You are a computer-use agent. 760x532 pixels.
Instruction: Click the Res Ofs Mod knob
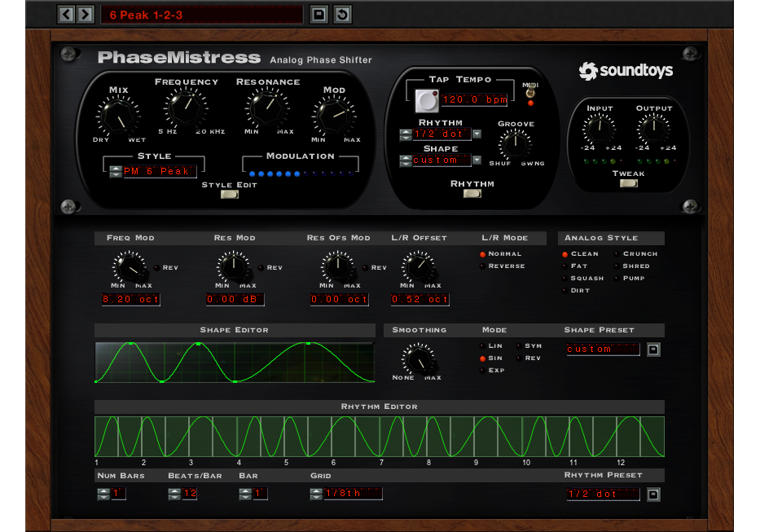(x=338, y=266)
